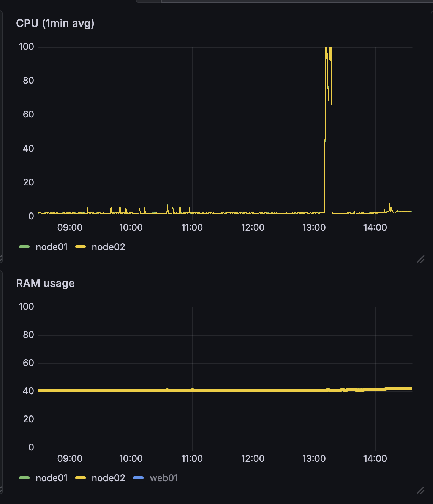The image size is (433, 504).
Task: Isolate node02 label in RAM usage legend
Action: coord(108,478)
